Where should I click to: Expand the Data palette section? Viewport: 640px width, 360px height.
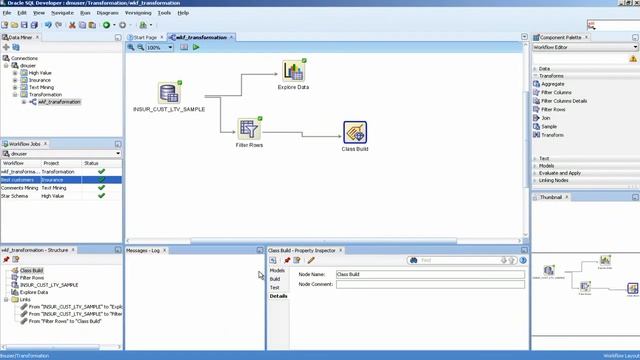(x=535, y=69)
